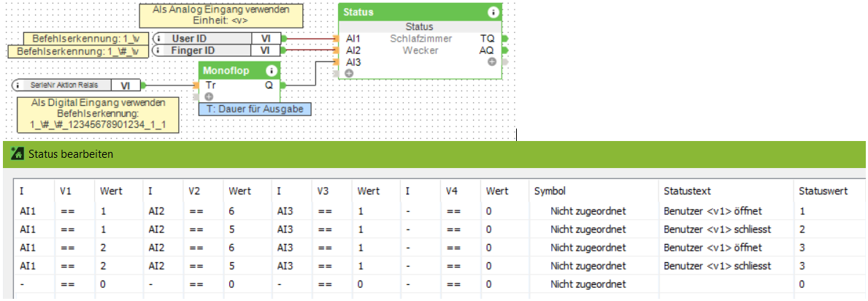The width and height of the screenshot is (868, 301).
Task: Click the V2 column header
Action: click(x=203, y=191)
